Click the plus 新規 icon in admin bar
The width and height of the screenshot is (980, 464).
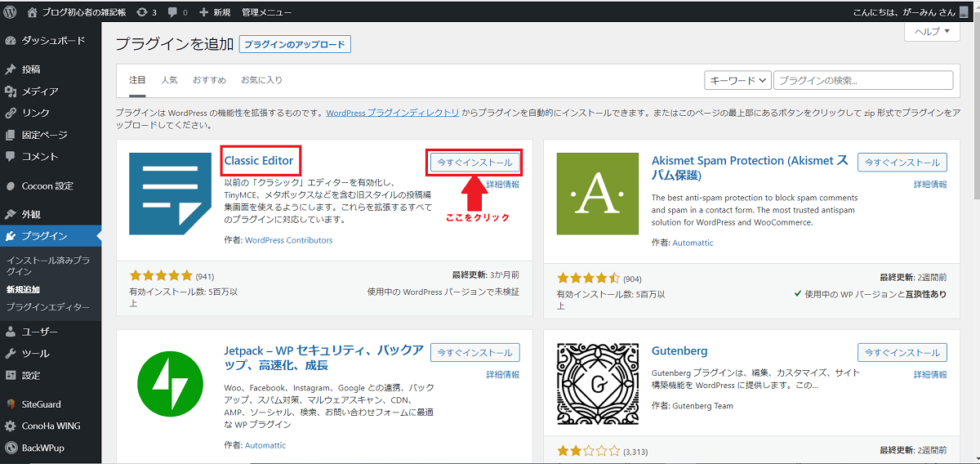203,13
